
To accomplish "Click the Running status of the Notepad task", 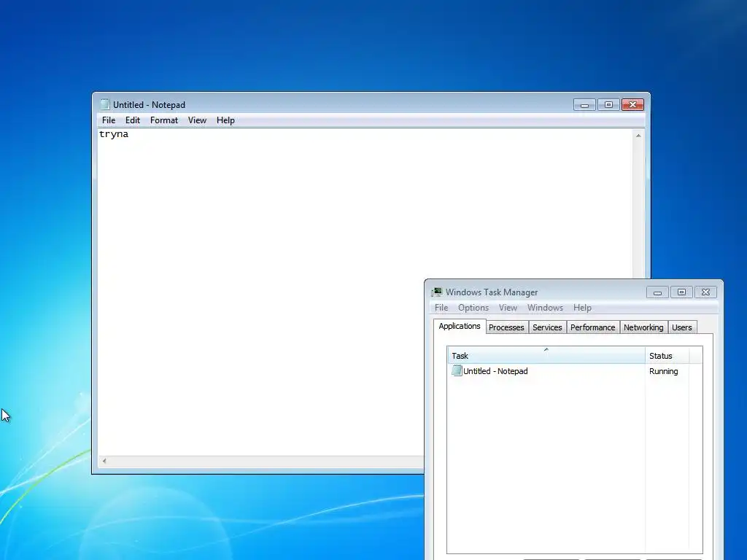I will 663,371.
